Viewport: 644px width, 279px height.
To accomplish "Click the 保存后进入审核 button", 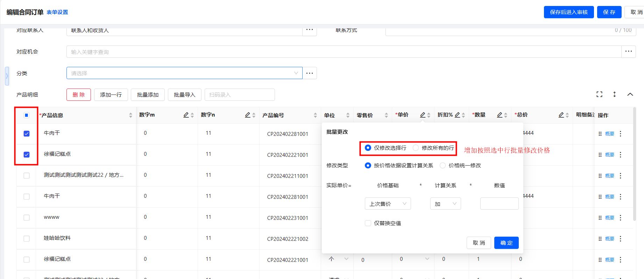I will pos(569,12).
